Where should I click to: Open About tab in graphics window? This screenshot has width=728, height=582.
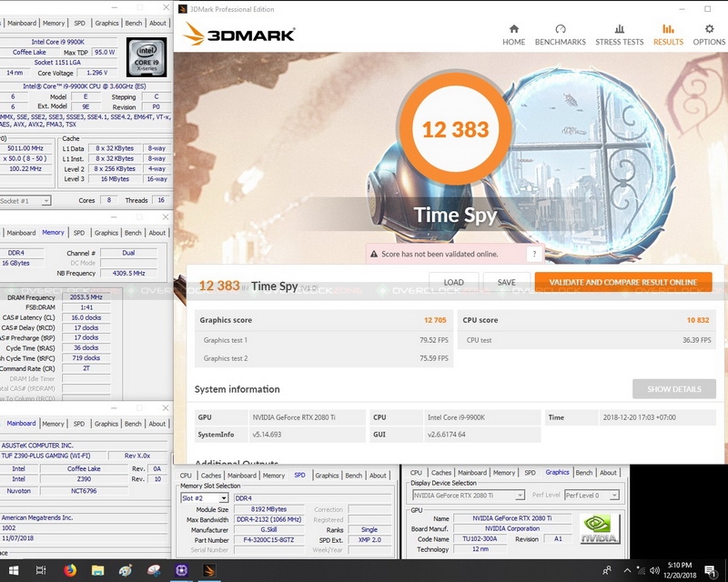(608, 473)
